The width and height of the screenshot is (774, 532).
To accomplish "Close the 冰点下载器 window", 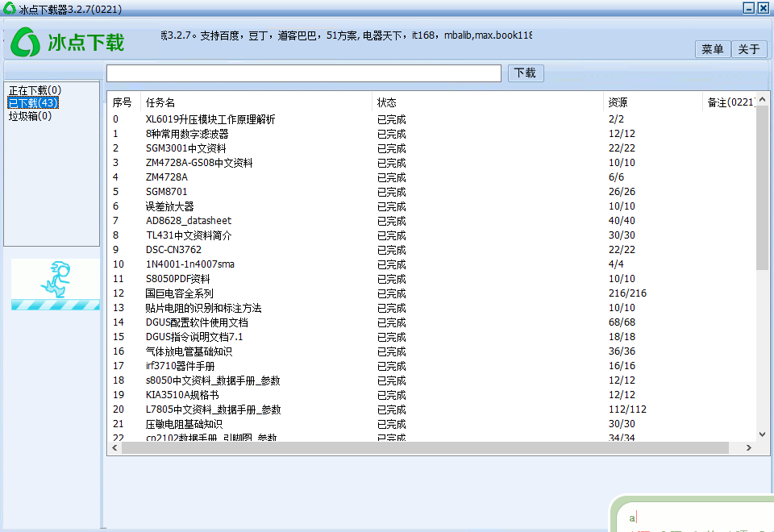I will pos(764,8).
